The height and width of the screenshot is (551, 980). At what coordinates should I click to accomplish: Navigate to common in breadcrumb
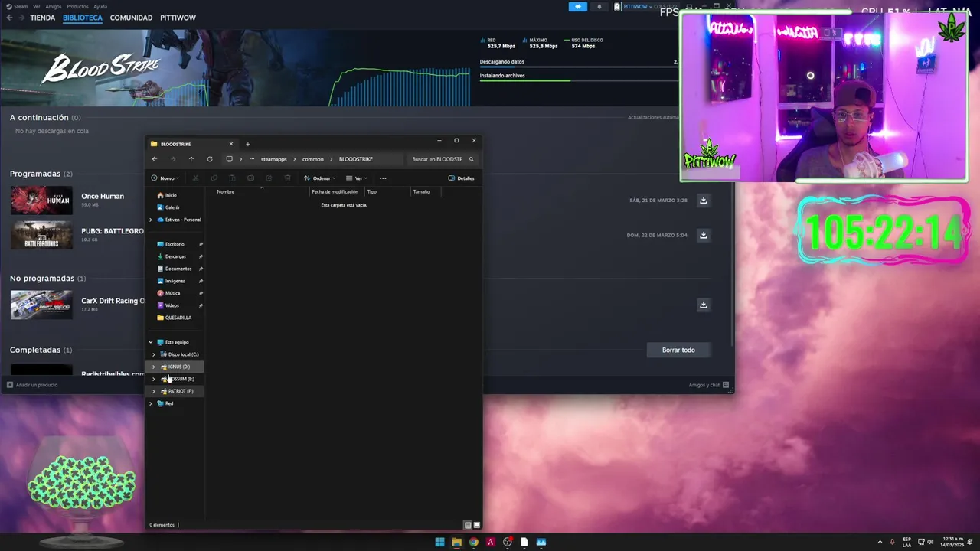(x=313, y=159)
